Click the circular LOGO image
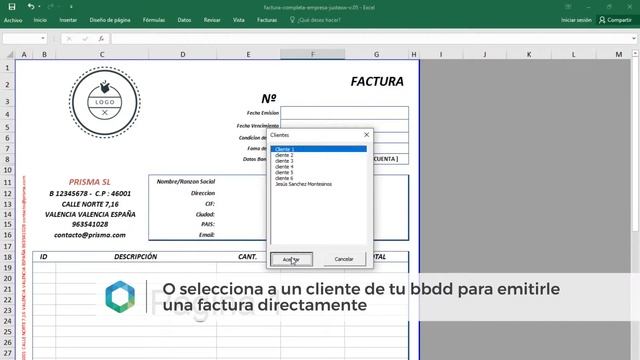 [104, 102]
